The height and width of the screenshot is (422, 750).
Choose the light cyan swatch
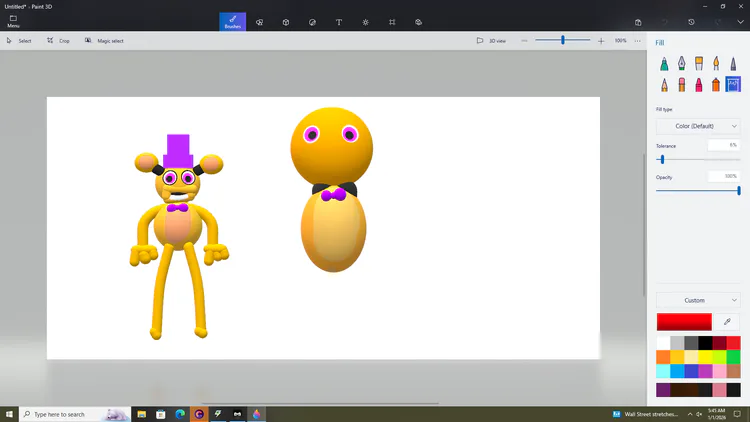click(663, 371)
